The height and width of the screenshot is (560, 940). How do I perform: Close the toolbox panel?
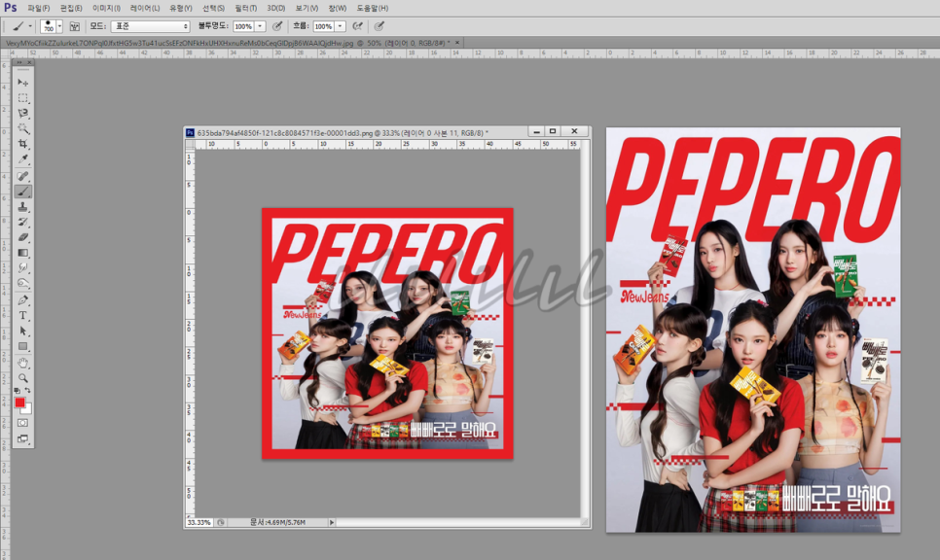29,62
